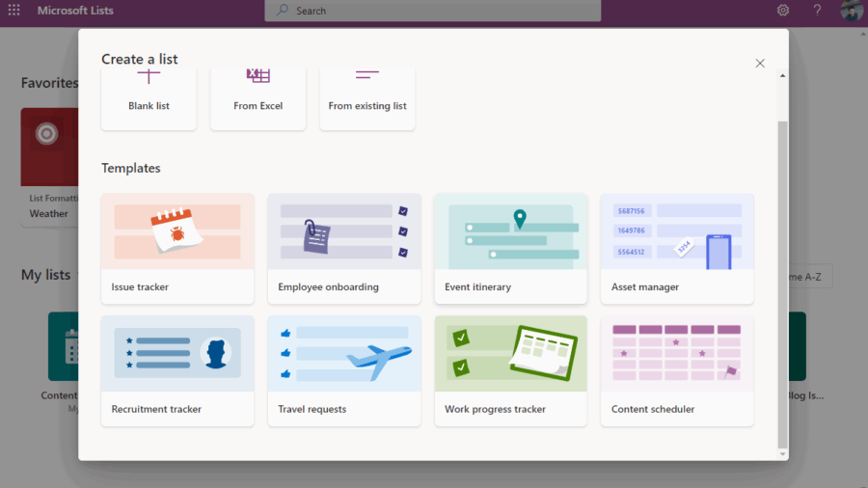868x488 pixels.
Task: Select the Issue tracker template thumbnail
Action: (177, 231)
